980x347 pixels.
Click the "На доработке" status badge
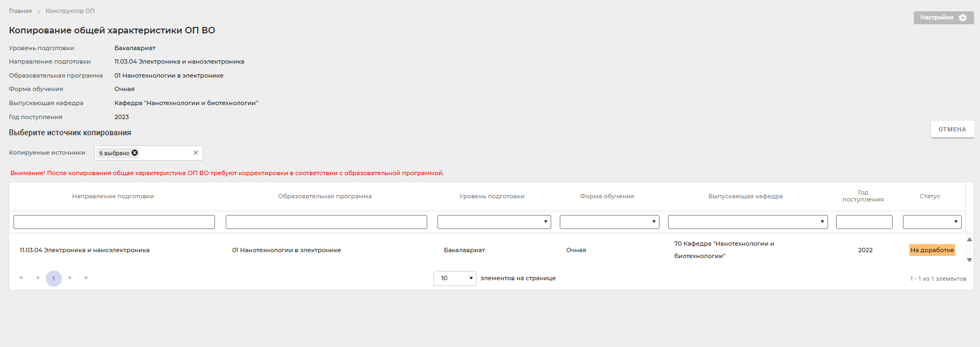(x=932, y=250)
